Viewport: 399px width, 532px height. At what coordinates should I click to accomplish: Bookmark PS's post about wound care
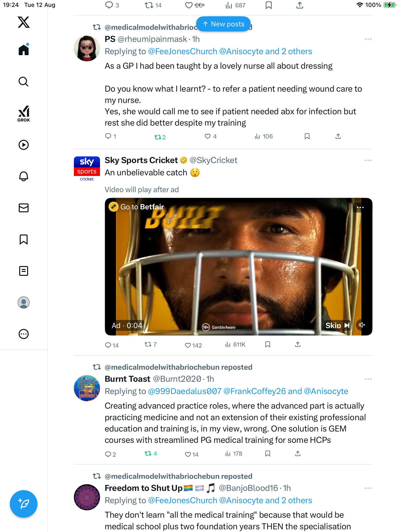click(x=307, y=136)
